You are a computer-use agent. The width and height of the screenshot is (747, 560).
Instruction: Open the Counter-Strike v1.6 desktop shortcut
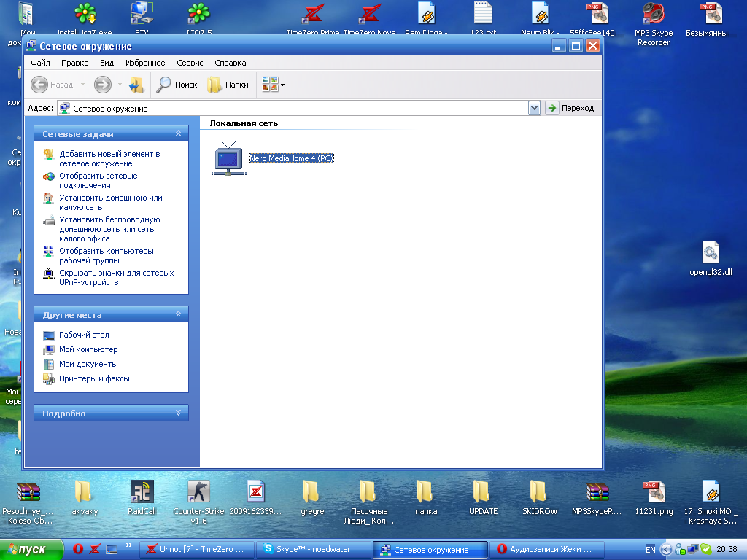(x=198, y=492)
